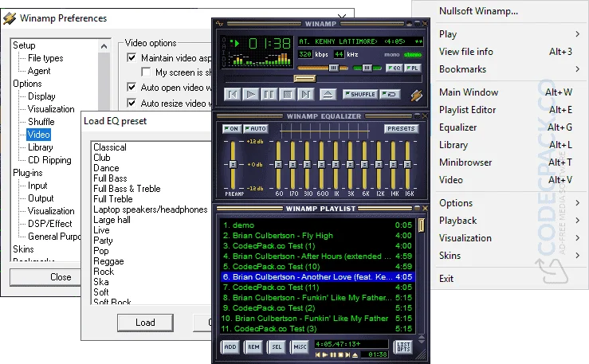Viewport: 589px width, 364px height.
Task: Click mini eject icon in playlist footer
Action: (355, 354)
